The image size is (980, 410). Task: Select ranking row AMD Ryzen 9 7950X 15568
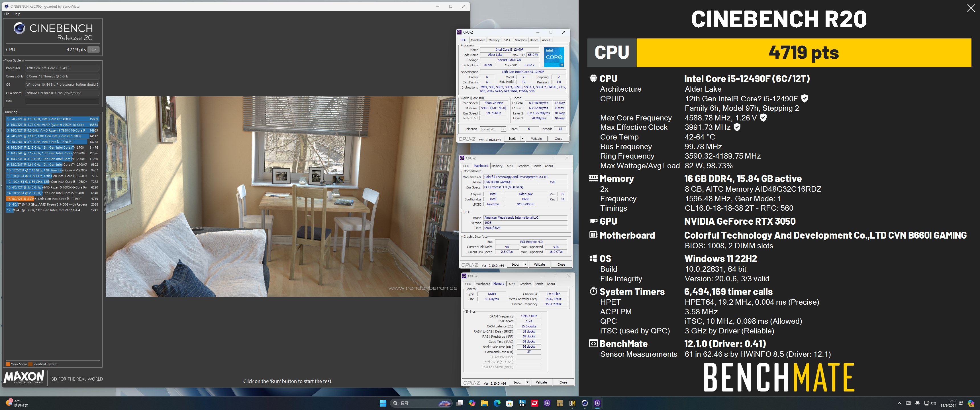pyautogui.click(x=52, y=125)
